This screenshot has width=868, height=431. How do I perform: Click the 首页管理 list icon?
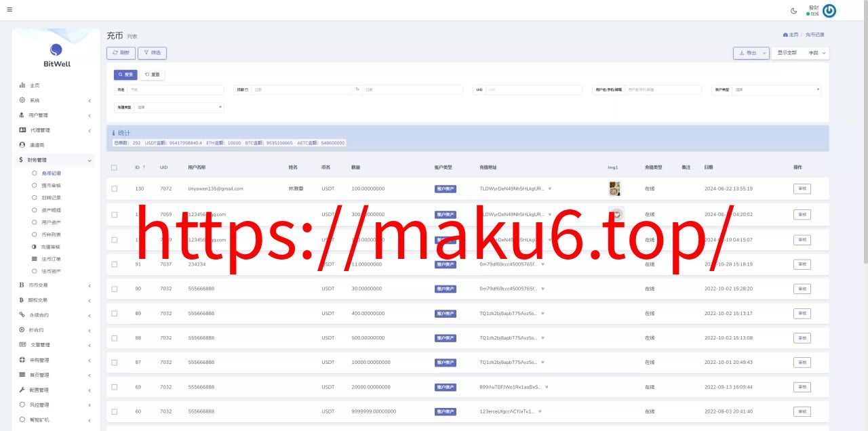click(x=22, y=375)
